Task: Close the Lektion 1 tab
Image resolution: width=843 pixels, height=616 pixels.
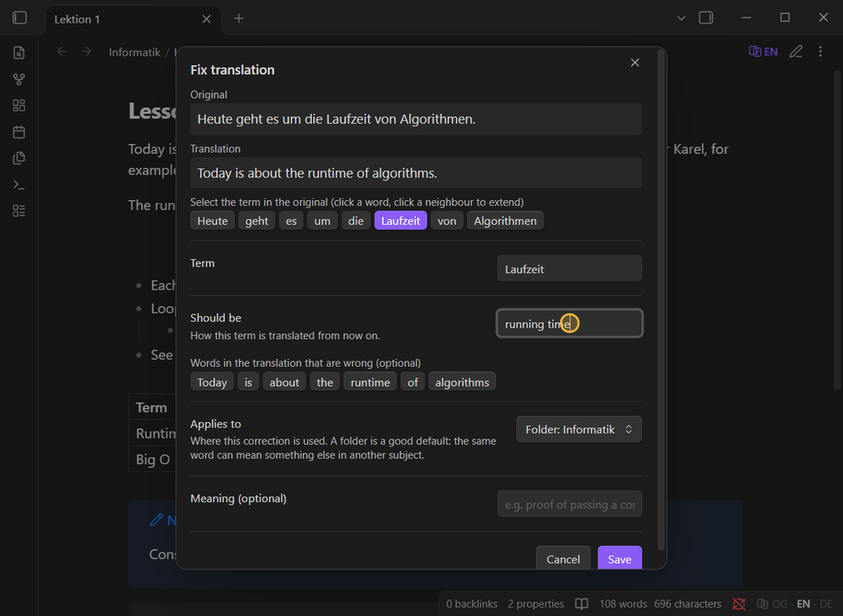Action: (x=206, y=19)
